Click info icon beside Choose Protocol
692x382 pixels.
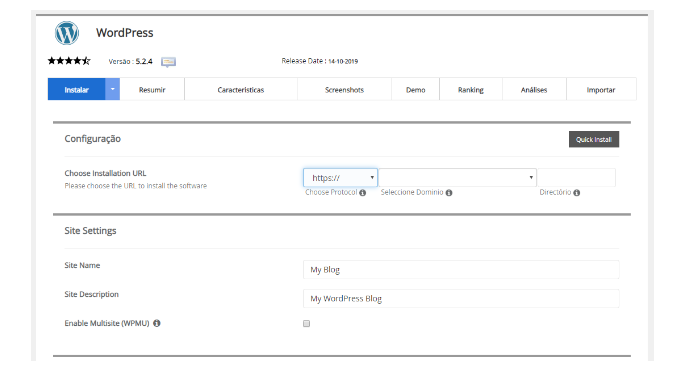click(x=362, y=193)
